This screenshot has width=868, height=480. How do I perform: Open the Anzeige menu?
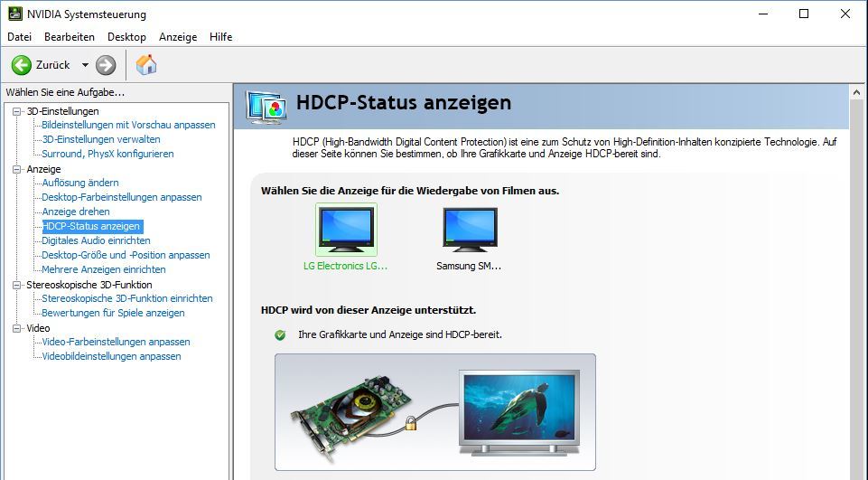(x=178, y=36)
